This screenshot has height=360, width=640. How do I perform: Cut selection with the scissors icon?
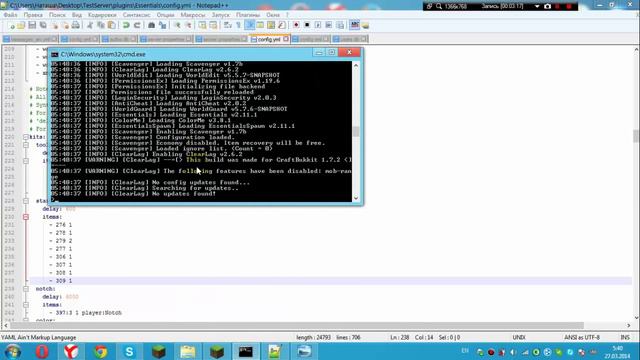tap(90, 25)
